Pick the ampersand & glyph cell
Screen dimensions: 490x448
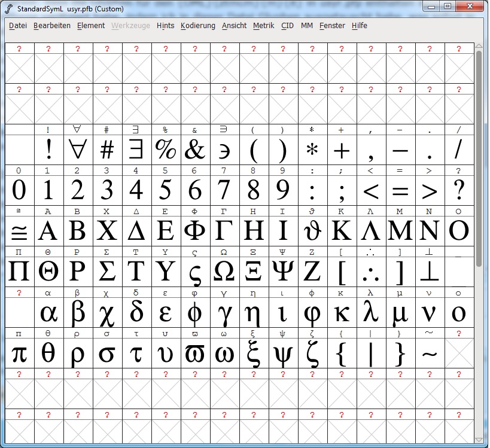tap(194, 149)
